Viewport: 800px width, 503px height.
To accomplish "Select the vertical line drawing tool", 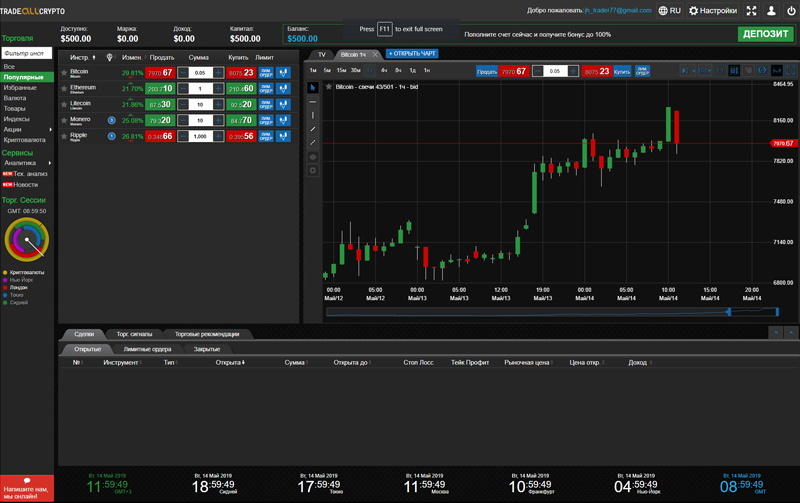I will click(x=313, y=115).
